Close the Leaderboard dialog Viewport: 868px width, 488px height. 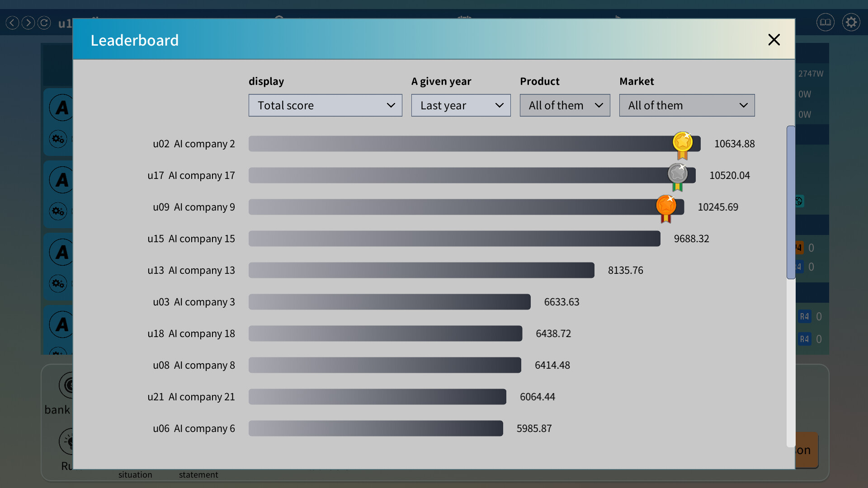pos(774,40)
